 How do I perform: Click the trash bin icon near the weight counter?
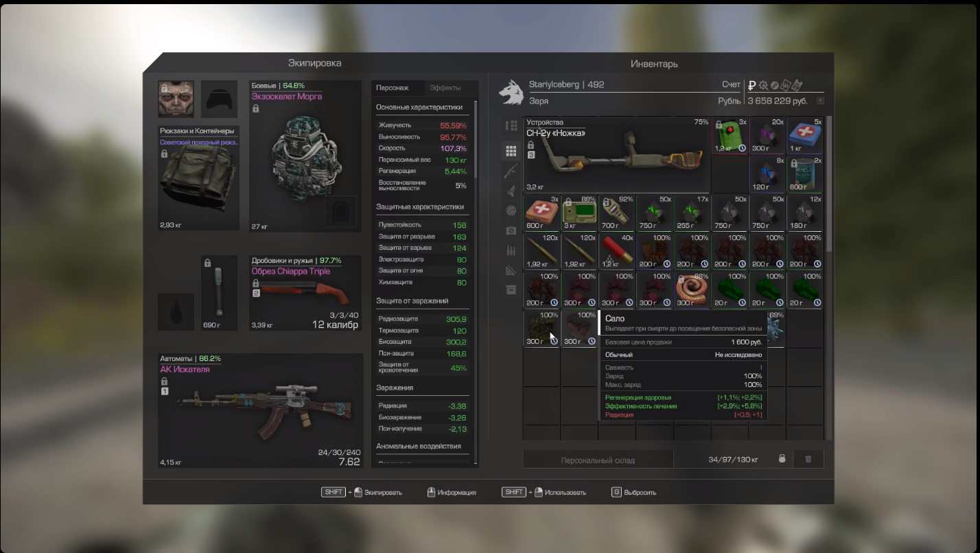[x=808, y=459]
